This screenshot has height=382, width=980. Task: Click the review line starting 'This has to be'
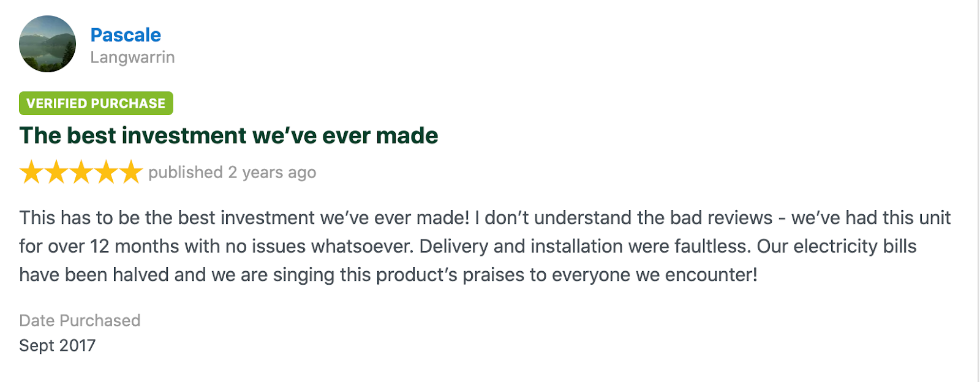[485, 218]
